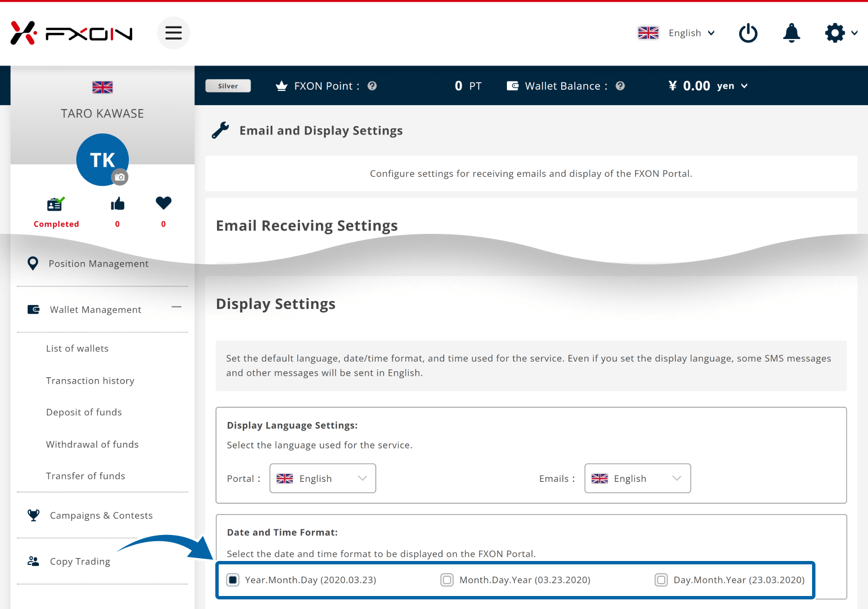Open Transaction history

click(x=90, y=381)
